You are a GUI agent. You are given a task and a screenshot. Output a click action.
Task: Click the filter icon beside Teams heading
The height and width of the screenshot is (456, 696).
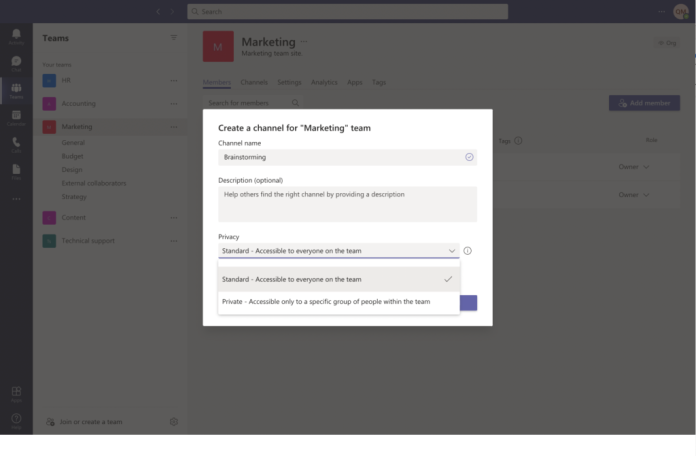[x=174, y=38]
